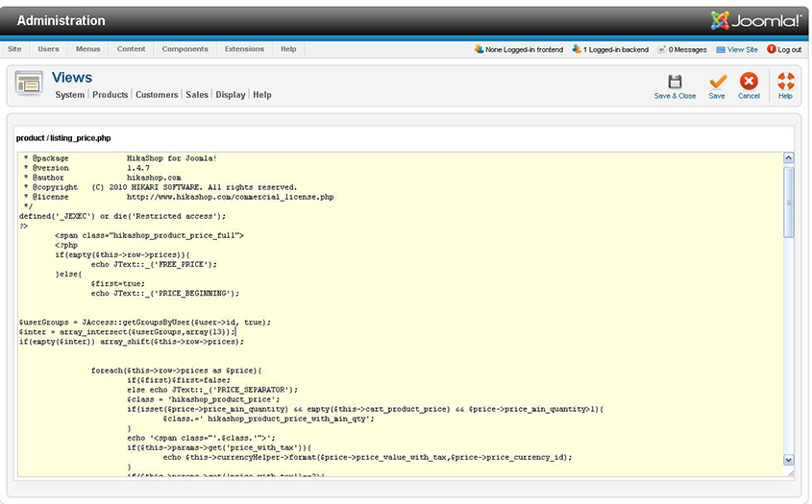This screenshot has width=812, height=504.
Task: Click the Save & Close floppy disk icon
Action: 675,82
